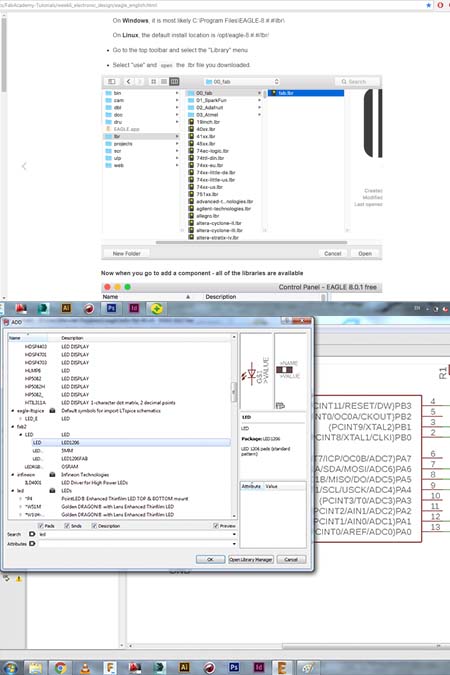Click Open in the tutorial file dialog

pyautogui.click(x=365, y=254)
